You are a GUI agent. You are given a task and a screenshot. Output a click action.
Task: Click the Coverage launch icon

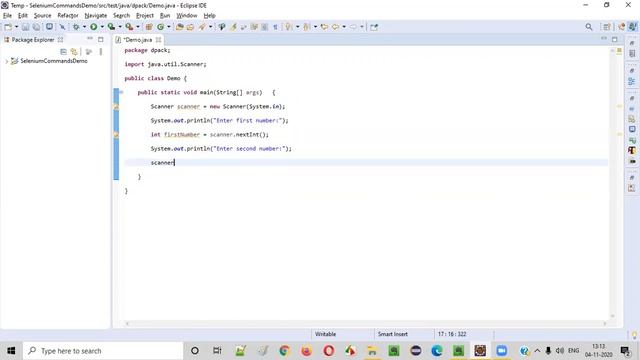coord(111,27)
